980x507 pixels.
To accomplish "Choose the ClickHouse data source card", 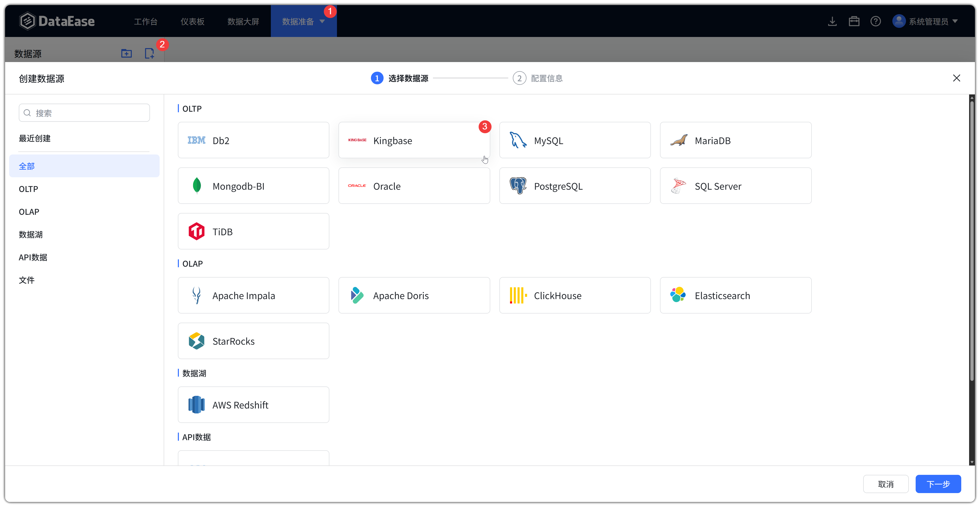I will (575, 295).
